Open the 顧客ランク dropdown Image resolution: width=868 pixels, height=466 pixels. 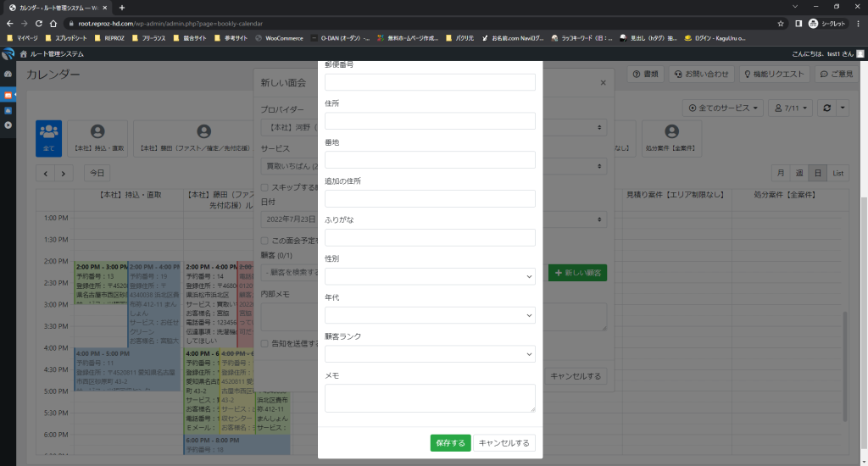coord(430,354)
